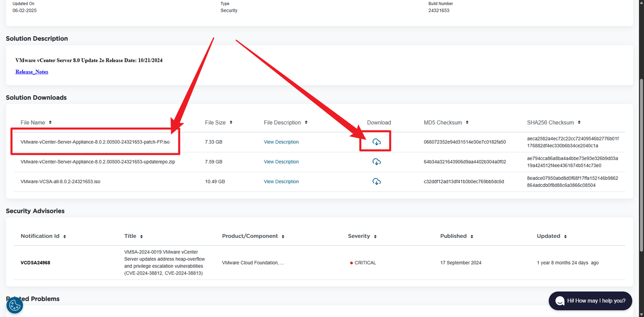Image resolution: width=644 pixels, height=317 pixels.
Task: Select SHA256 checksum starting 8eadce07
Action: (573, 182)
